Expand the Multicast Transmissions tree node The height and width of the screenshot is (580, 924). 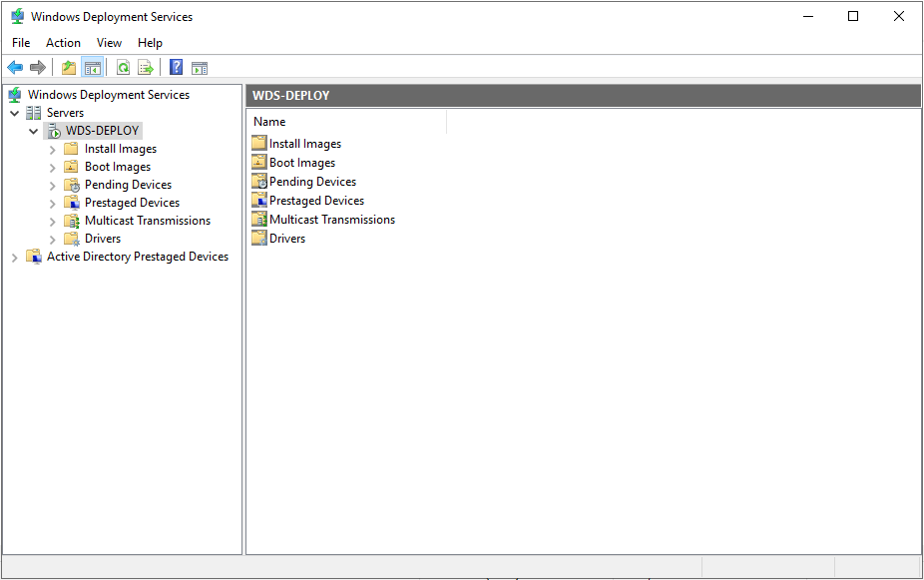tap(53, 222)
